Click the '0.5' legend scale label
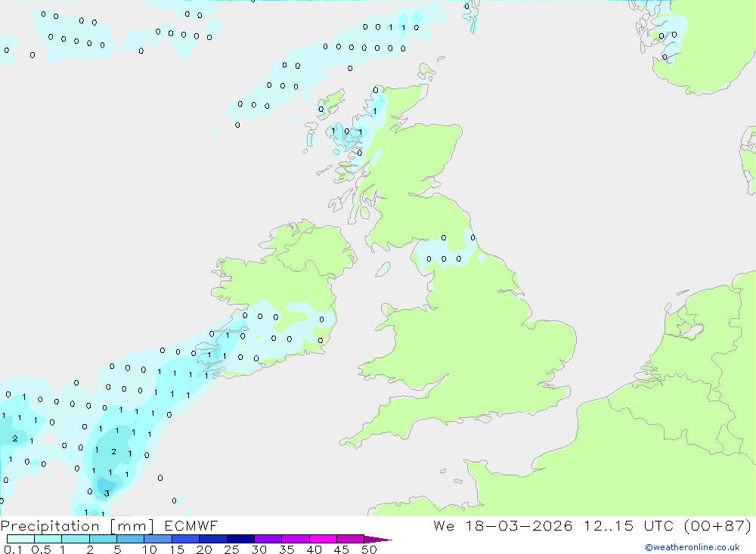 click(x=41, y=549)
